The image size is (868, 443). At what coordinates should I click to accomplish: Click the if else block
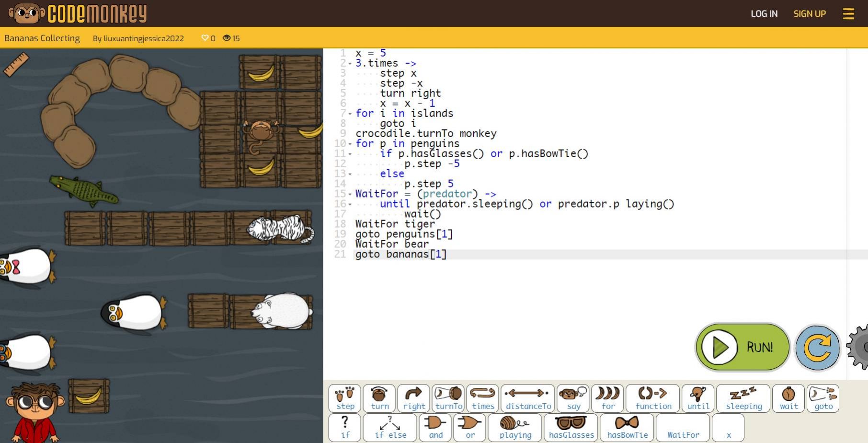coord(390,427)
